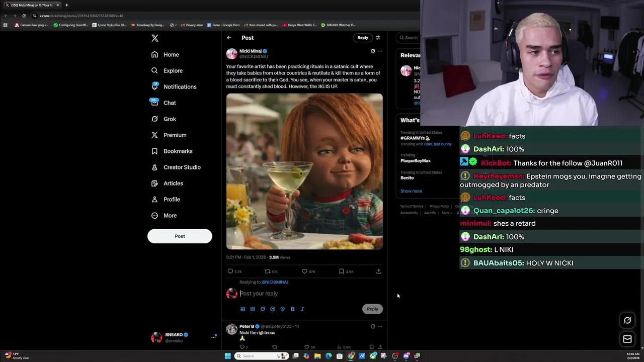644x362 pixels.
Task: Open the PlaqueBoyMax trending topic
Action: pyautogui.click(x=416, y=161)
